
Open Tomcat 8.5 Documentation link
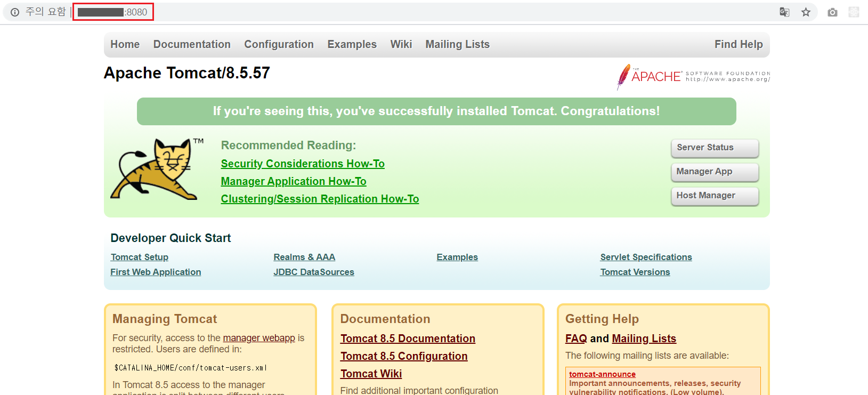(408, 338)
